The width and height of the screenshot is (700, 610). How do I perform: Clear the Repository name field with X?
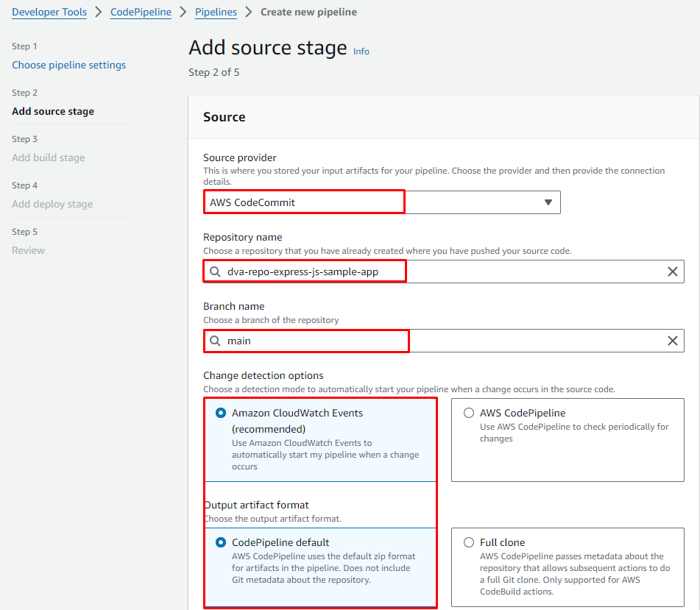point(672,272)
